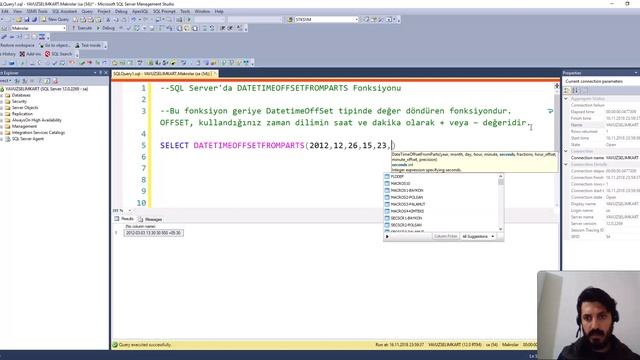The width and height of the screenshot is (640, 360).
Task: Open the Edit menu
Action: pyautogui.click(x=5, y=11)
